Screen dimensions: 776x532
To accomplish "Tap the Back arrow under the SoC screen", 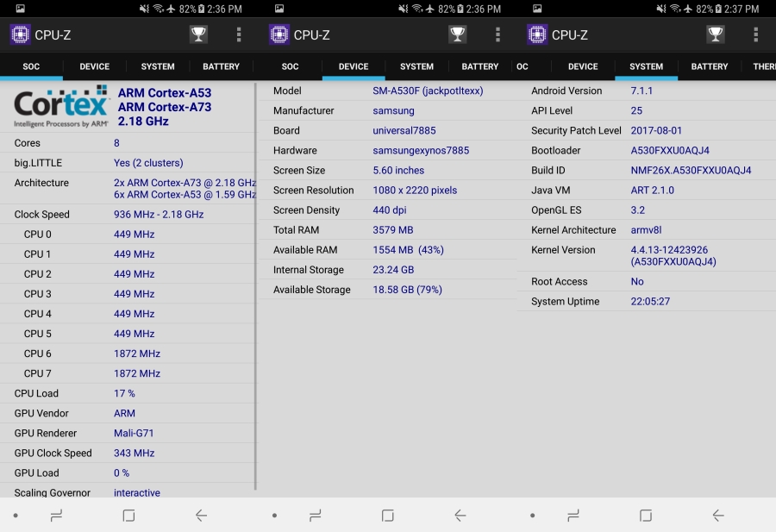I will click(201, 516).
